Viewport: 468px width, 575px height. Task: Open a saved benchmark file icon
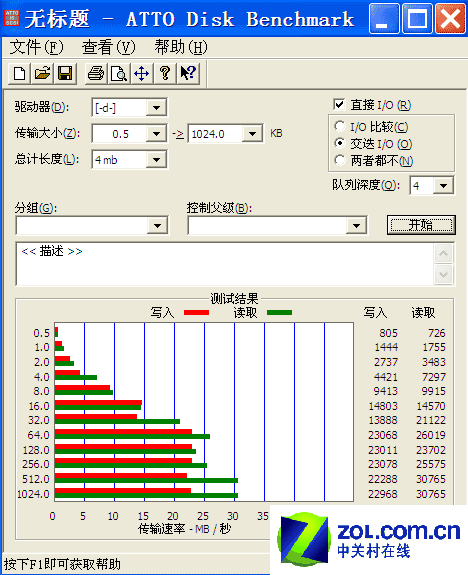tap(42, 73)
